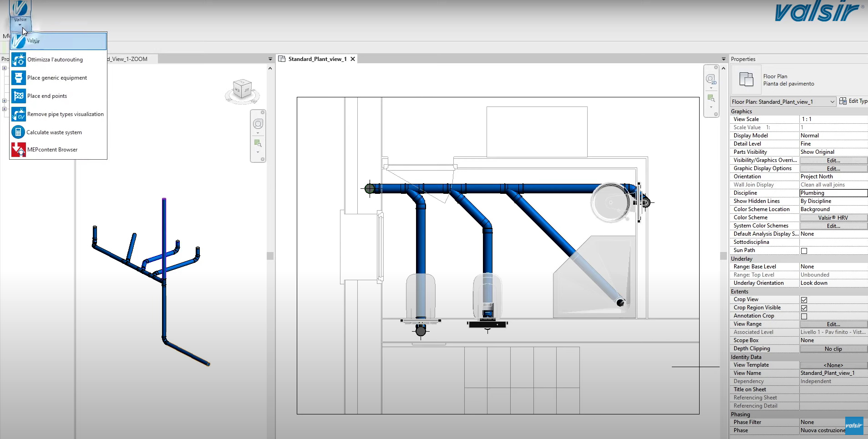Click the View Template <None> button

coord(834,365)
